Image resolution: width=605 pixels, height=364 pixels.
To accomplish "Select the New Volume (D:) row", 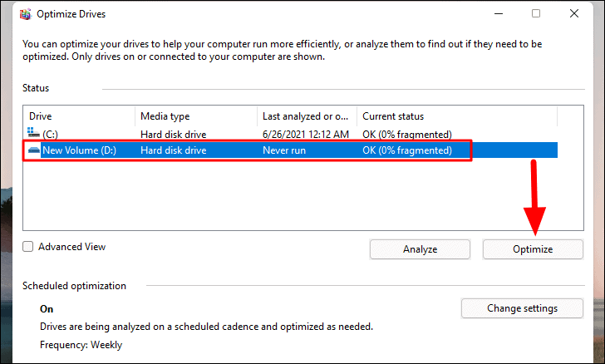I will [x=291, y=150].
